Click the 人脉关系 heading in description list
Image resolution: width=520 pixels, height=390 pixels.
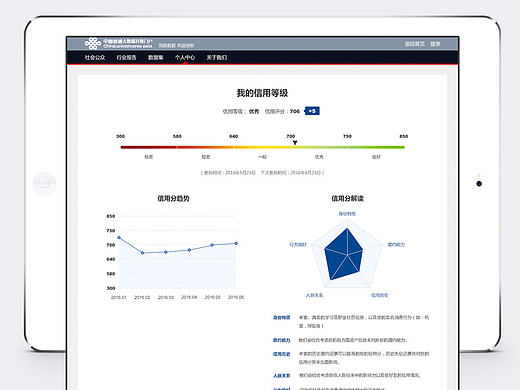(282, 376)
